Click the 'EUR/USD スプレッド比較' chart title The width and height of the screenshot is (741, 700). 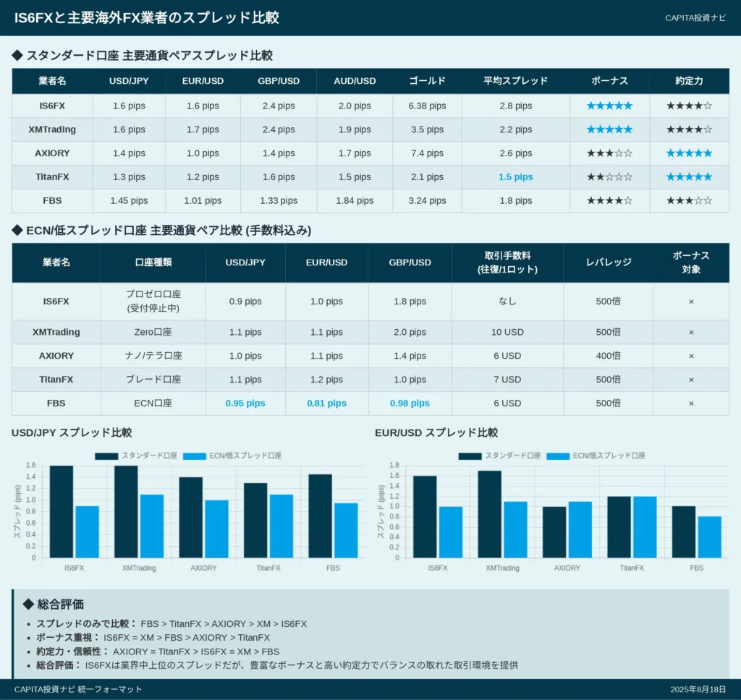click(436, 432)
